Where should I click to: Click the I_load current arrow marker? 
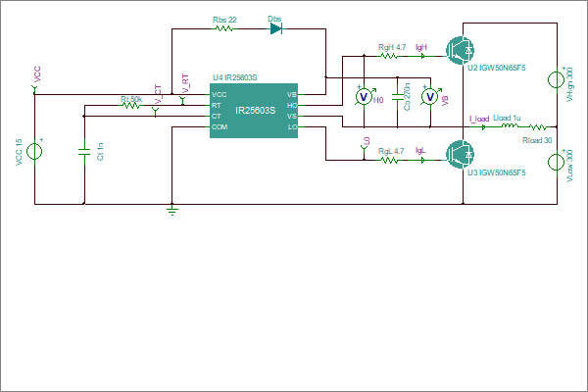pos(484,127)
